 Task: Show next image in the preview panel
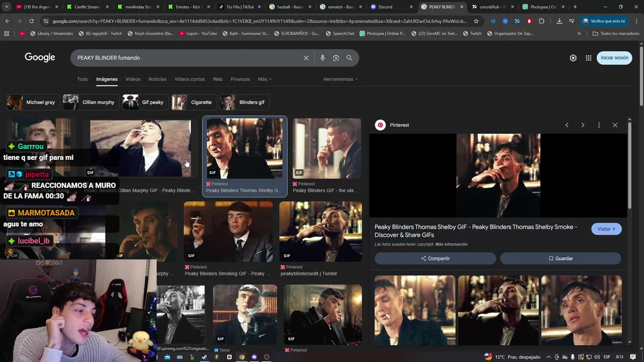click(583, 125)
